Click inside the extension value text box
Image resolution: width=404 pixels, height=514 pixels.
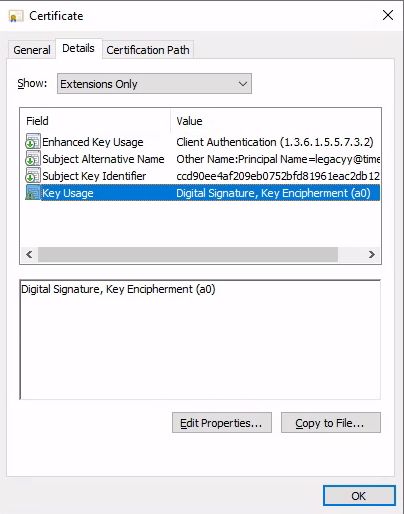200,339
